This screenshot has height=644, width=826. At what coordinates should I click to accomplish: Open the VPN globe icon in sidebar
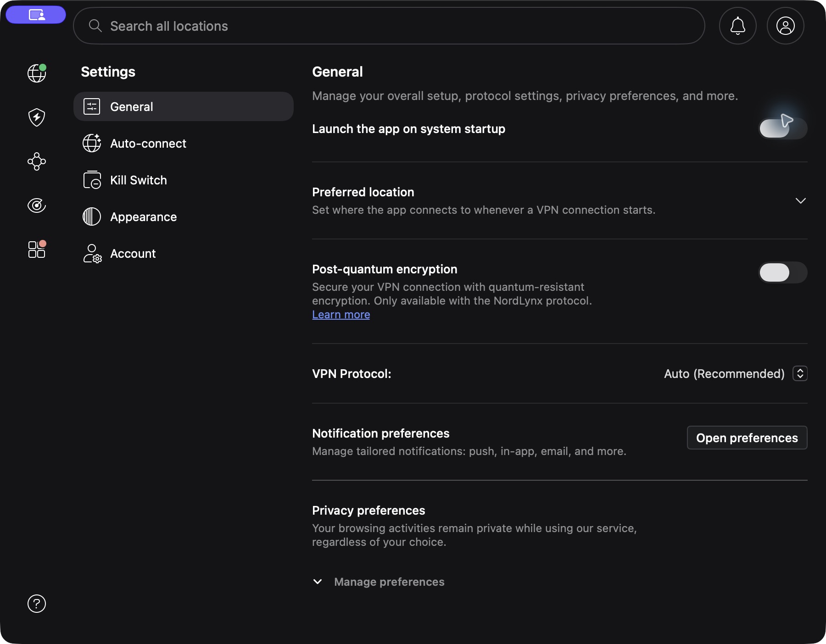tap(37, 73)
